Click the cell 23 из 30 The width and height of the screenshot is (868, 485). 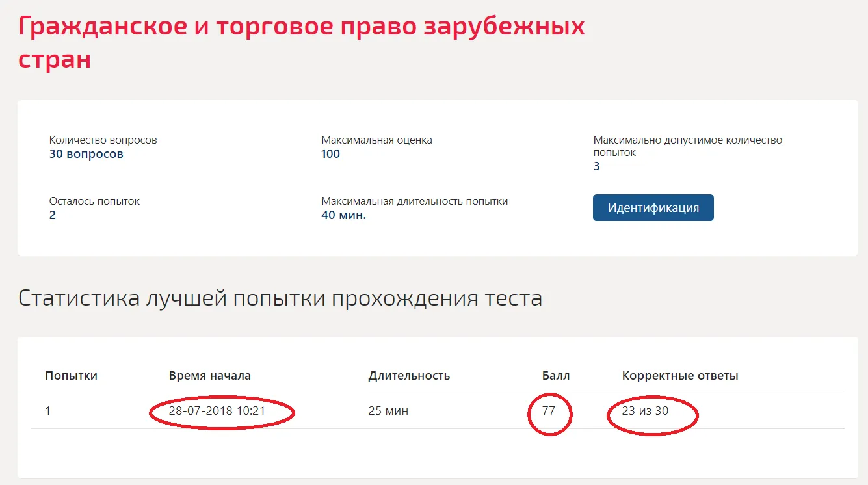[645, 411]
